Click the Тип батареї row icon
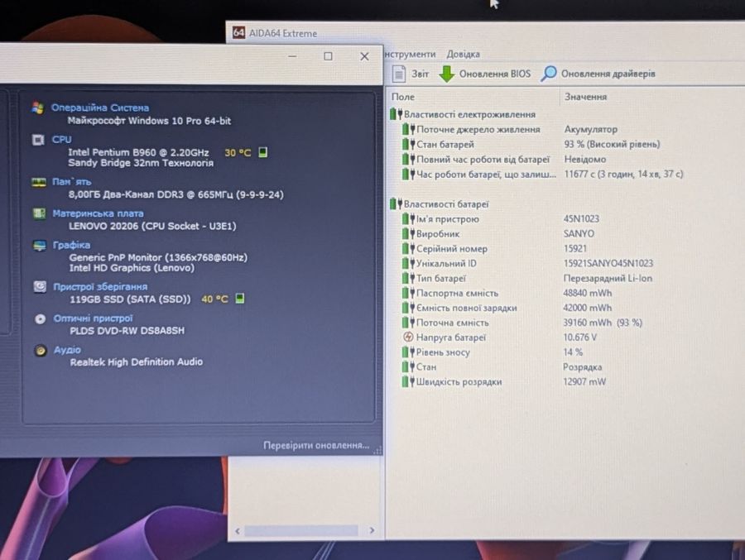Screen dimensions: 745x560 (x=408, y=278)
